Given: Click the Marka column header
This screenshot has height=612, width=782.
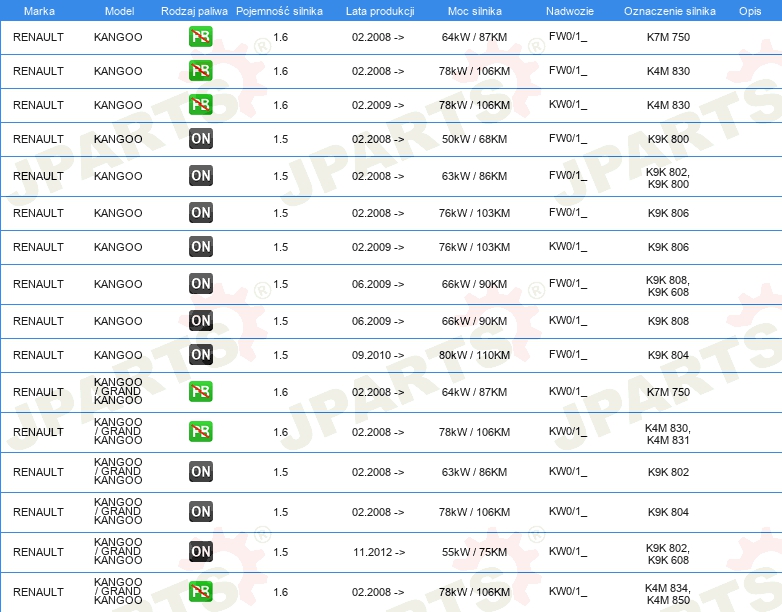Looking at the screenshot, I should [x=39, y=11].
